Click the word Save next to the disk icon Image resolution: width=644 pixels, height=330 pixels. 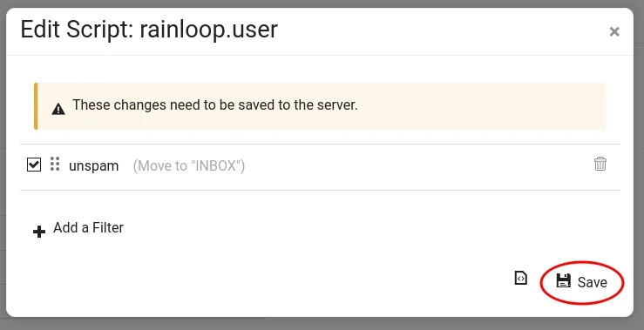pyautogui.click(x=593, y=282)
